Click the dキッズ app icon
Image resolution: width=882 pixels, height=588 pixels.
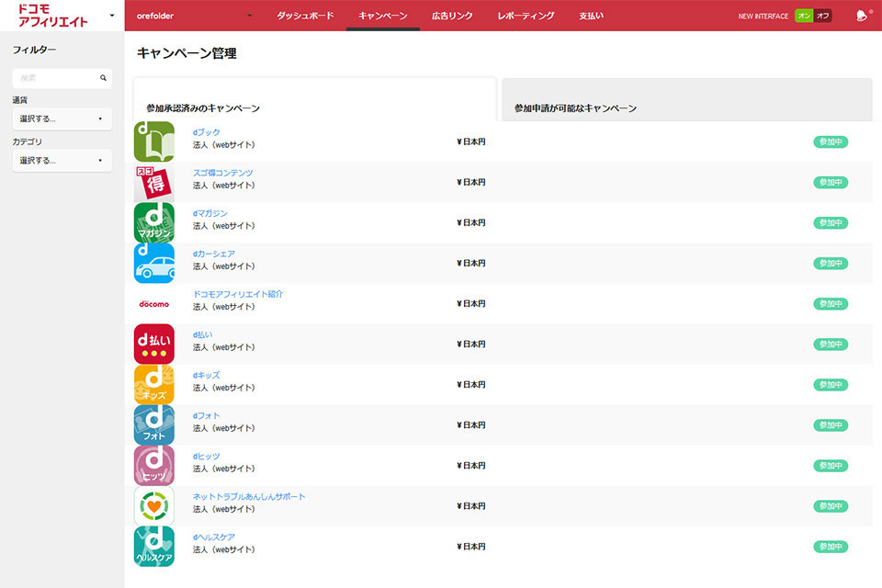tap(154, 385)
